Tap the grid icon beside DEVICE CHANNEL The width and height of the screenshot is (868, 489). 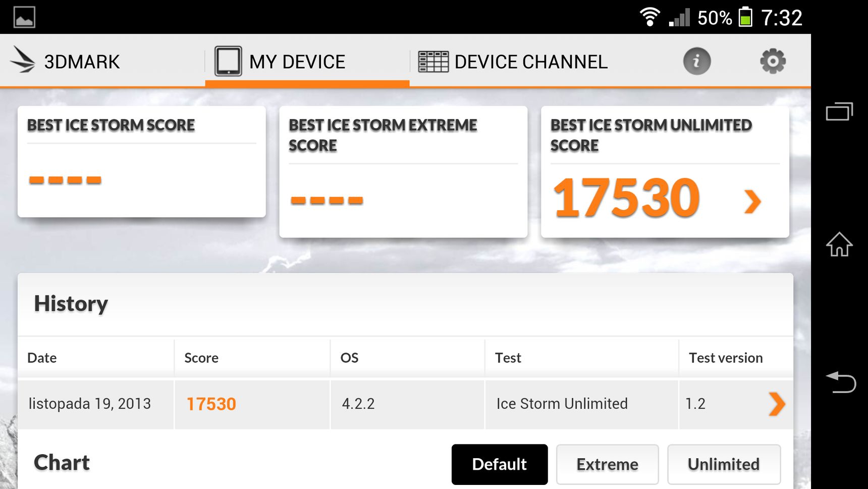point(433,62)
